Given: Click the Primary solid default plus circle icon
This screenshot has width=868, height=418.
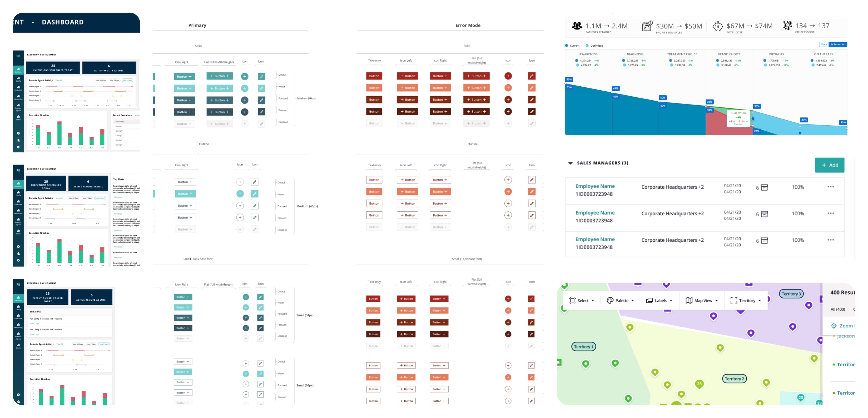Looking at the screenshot, I should point(245,76).
